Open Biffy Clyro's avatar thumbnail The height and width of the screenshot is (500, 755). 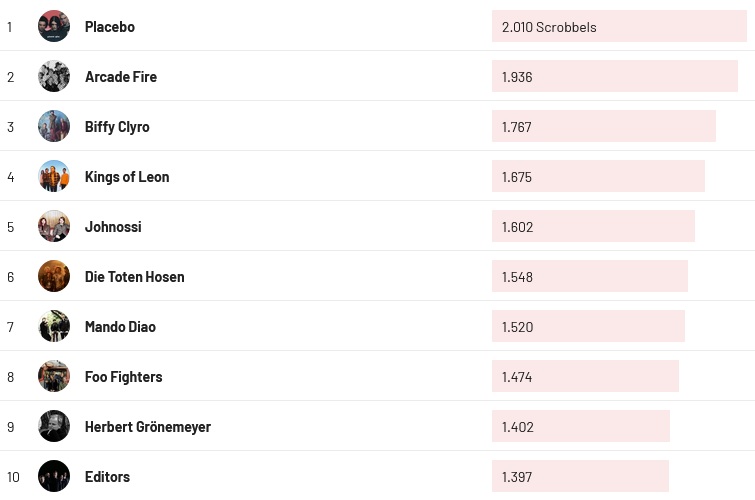[x=54, y=126]
